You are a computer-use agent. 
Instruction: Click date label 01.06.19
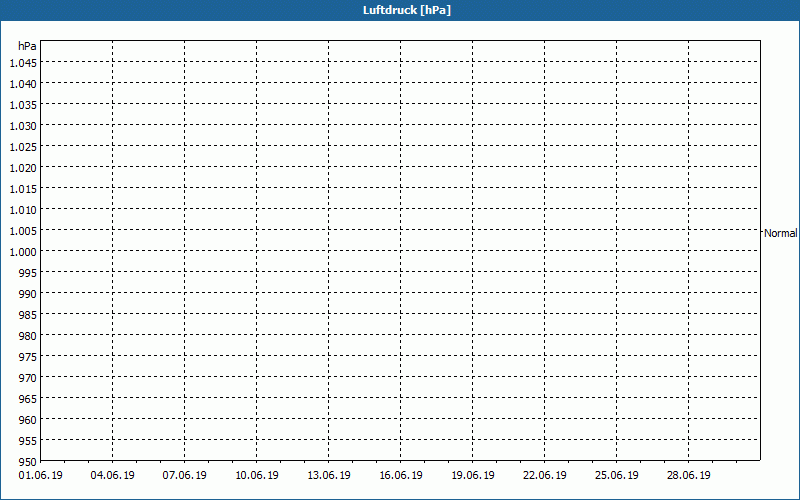[41, 475]
